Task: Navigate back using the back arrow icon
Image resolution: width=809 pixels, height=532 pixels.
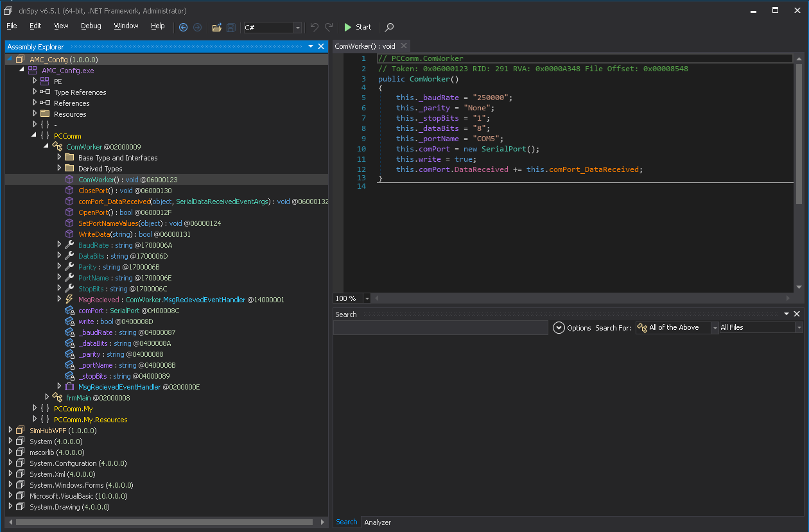Action: point(183,27)
